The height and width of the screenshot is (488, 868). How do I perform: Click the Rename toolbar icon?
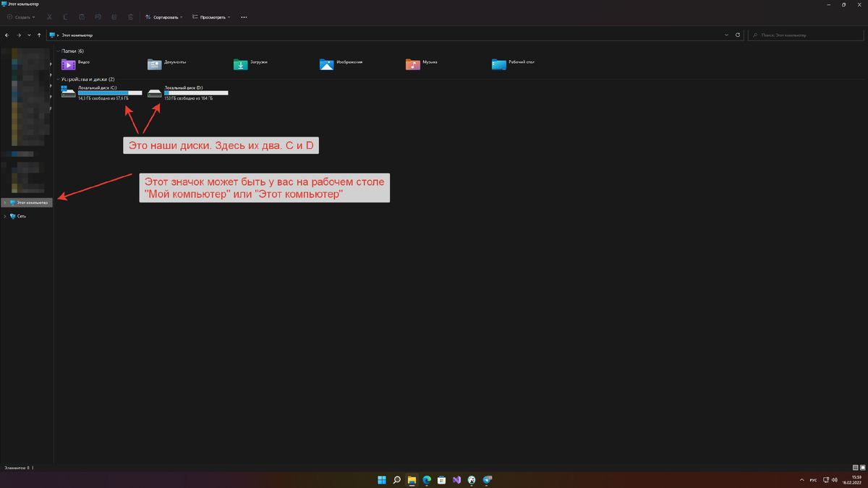tap(98, 17)
